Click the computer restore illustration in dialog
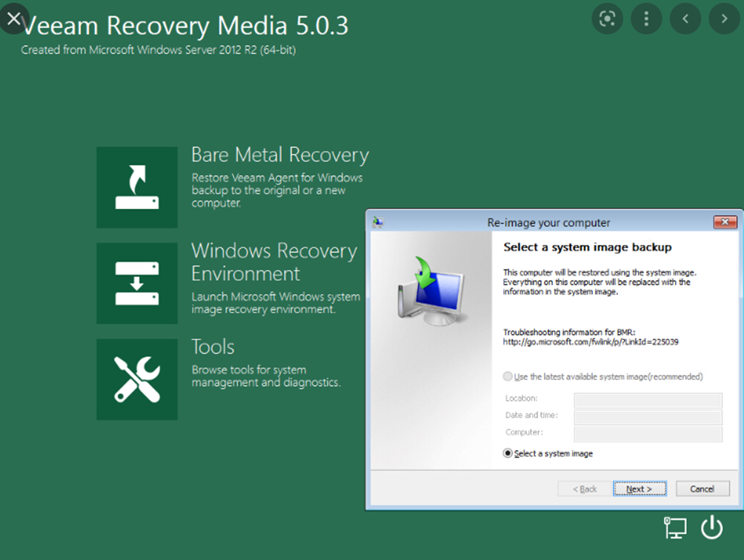Viewport: 744px width, 560px height. pyautogui.click(x=431, y=290)
